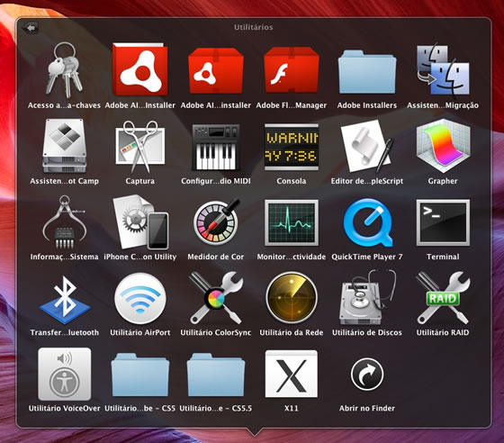Screen dimensions: 504x443
Task: Launch Grapher from the stack
Action: coord(443,146)
